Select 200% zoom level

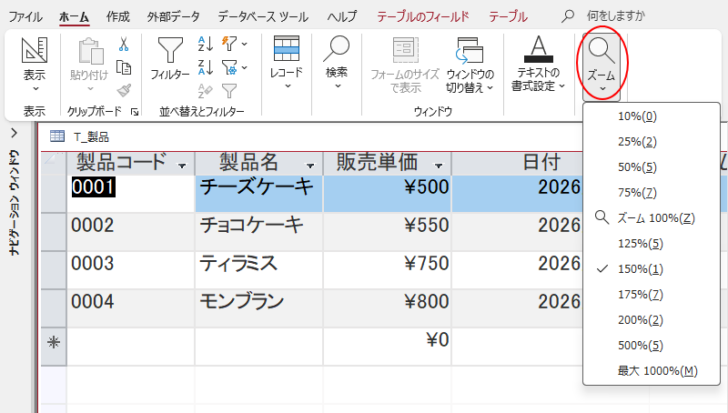coord(651,320)
